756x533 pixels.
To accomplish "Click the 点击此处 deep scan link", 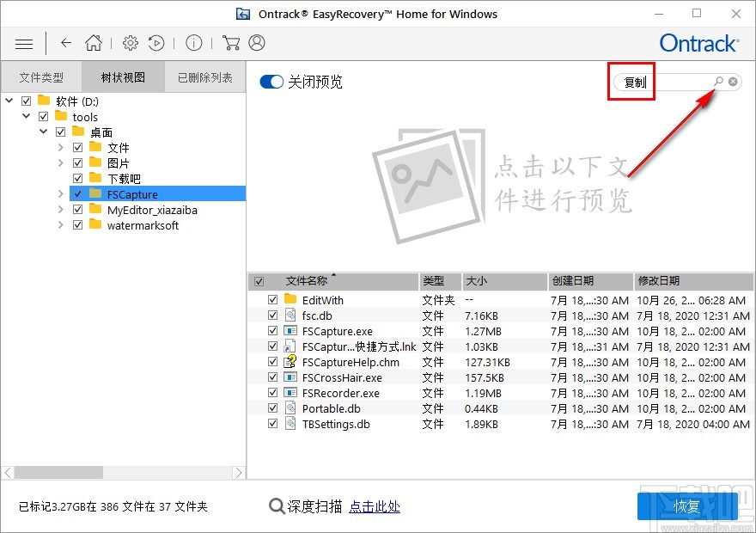I will (x=375, y=506).
